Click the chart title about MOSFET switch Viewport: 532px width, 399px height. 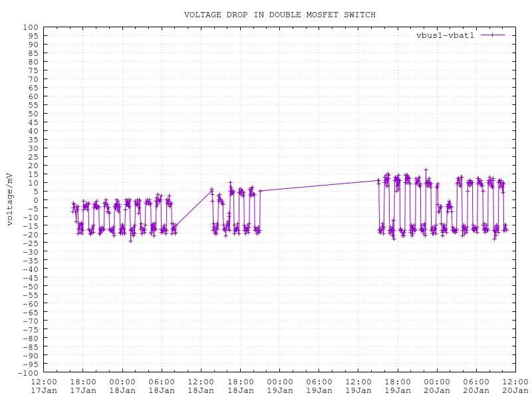(x=279, y=15)
